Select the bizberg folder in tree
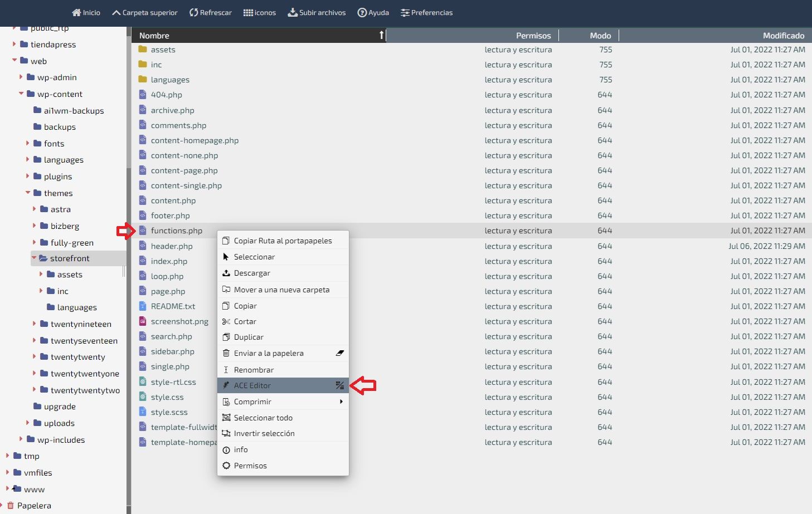This screenshot has width=812, height=514. point(65,226)
